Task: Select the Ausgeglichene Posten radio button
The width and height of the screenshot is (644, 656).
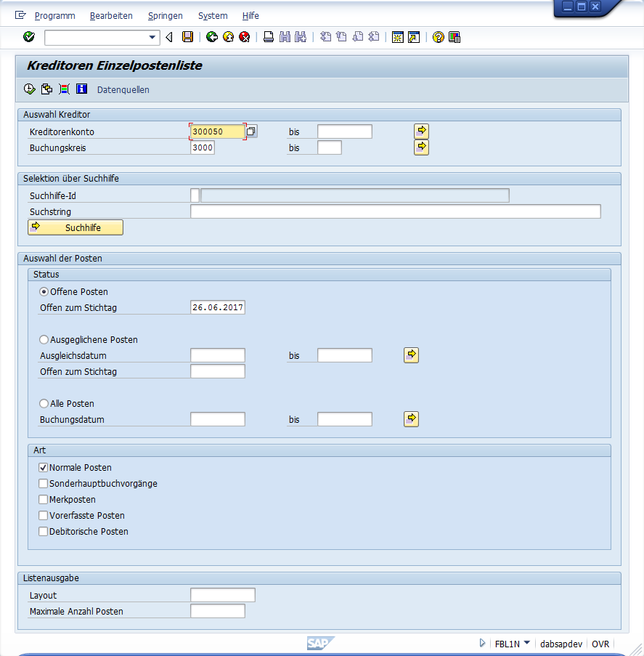Action: (x=44, y=339)
